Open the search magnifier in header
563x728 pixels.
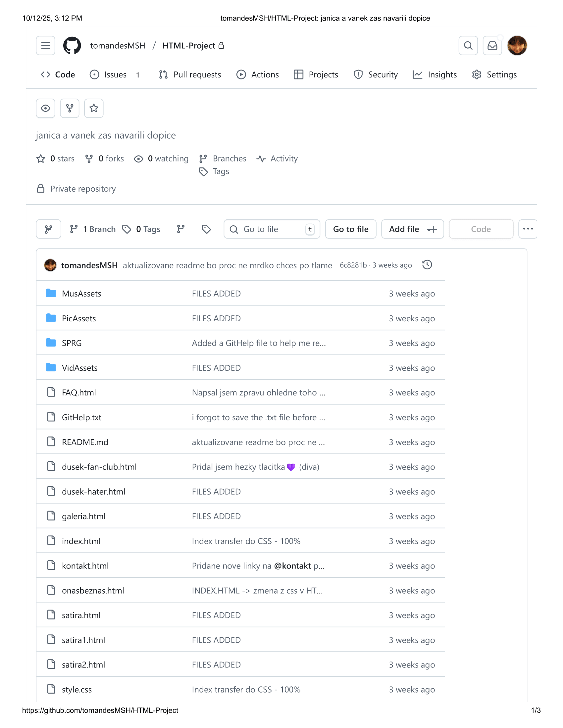tap(468, 45)
